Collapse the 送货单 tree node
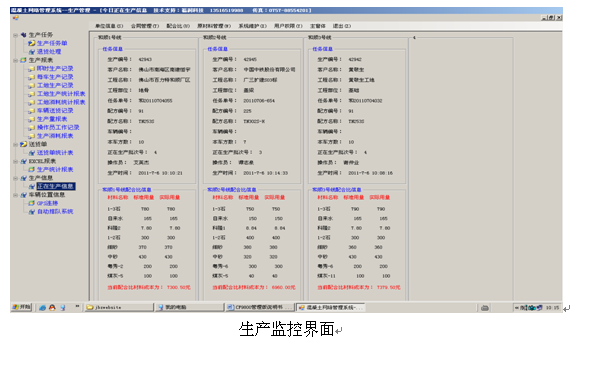The image size is (591, 365). click(15, 144)
